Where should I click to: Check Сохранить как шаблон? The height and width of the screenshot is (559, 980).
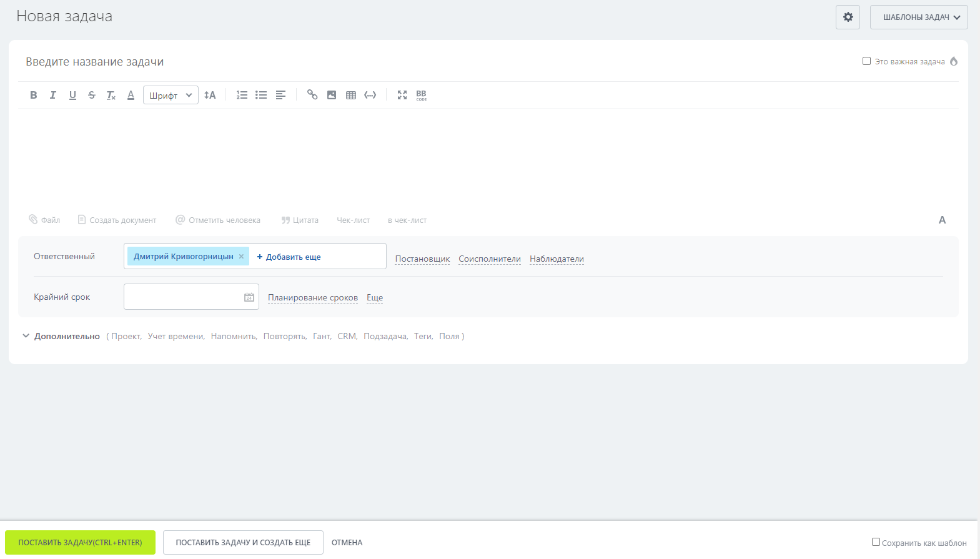876,542
